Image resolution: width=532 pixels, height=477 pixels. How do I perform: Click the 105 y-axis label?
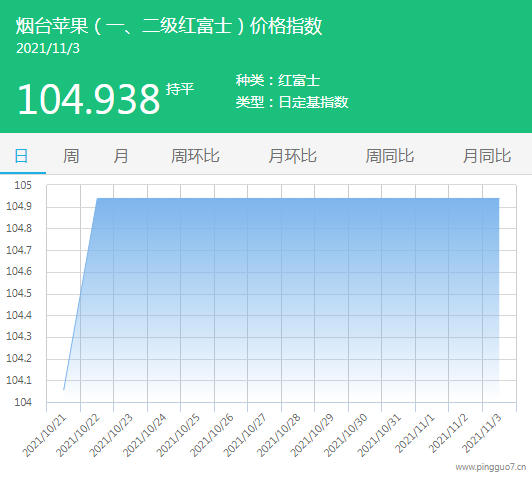pos(23,185)
